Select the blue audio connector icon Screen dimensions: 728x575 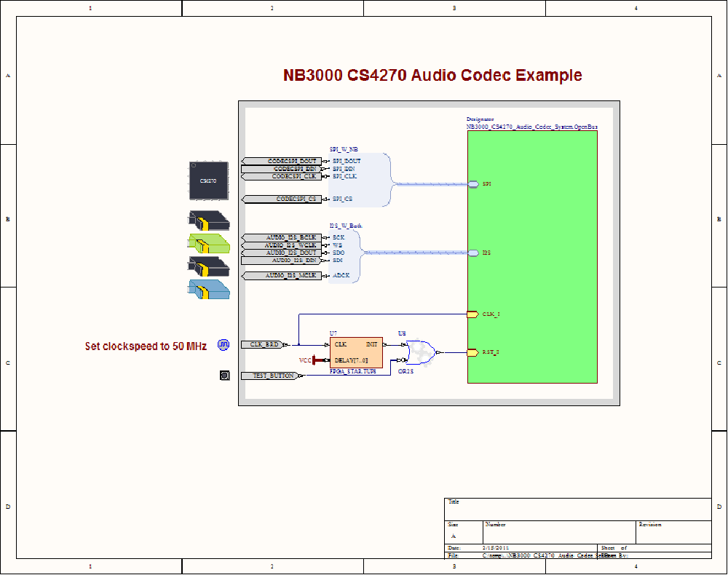[209, 289]
